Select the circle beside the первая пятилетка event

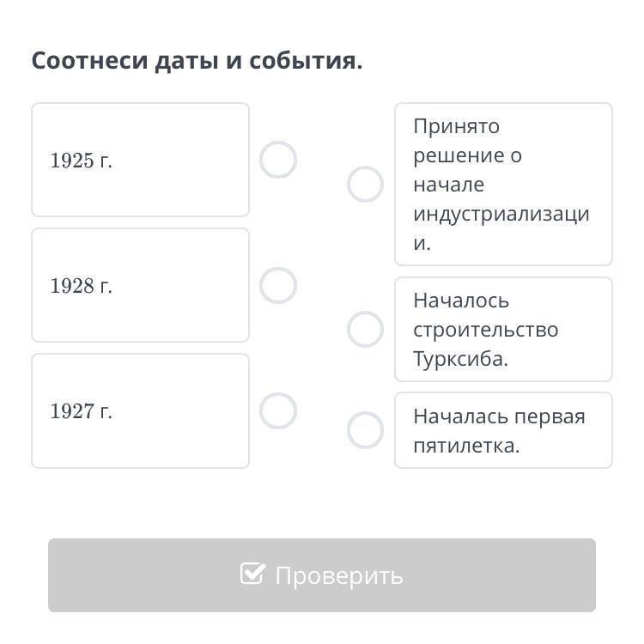[365, 430]
